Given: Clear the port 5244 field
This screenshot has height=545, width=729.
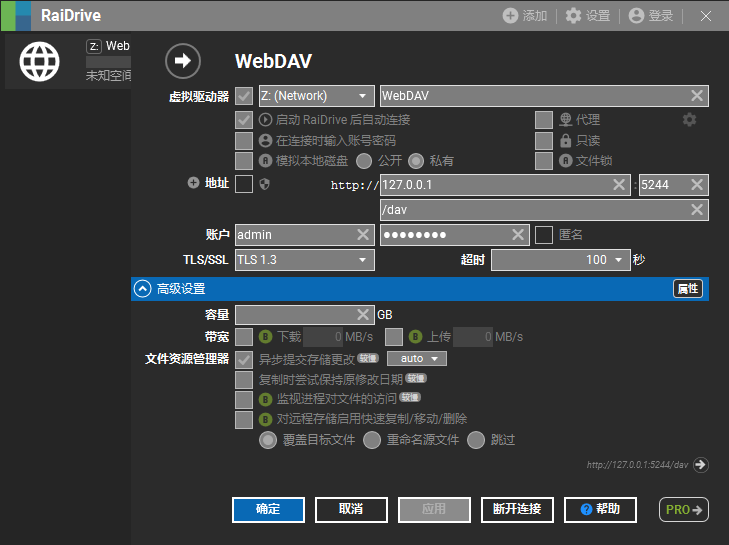Looking at the screenshot, I should coord(697,185).
